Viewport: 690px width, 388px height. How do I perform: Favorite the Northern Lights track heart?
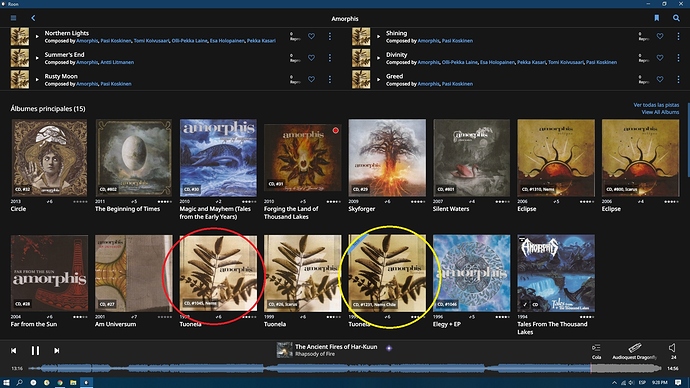click(x=311, y=36)
